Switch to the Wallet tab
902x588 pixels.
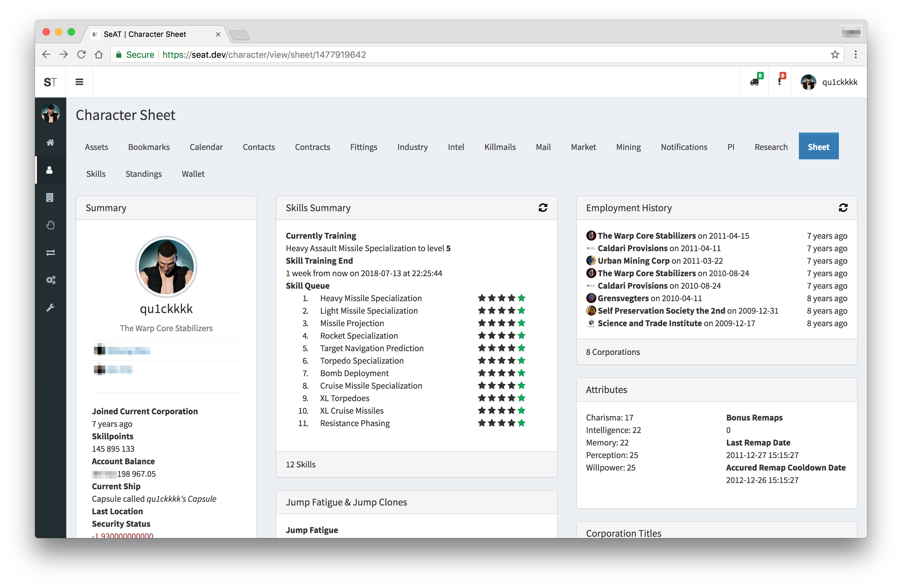pyautogui.click(x=193, y=173)
